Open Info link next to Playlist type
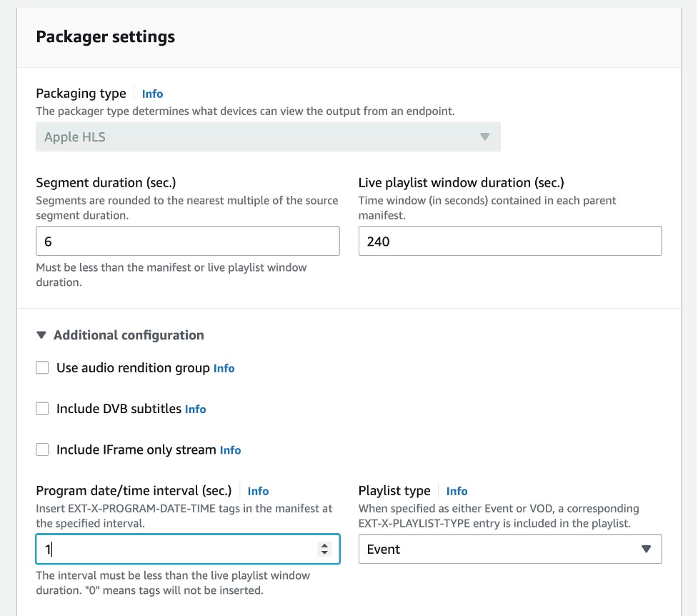The height and width of the screenshot is (616, 698). pos(457,491)
